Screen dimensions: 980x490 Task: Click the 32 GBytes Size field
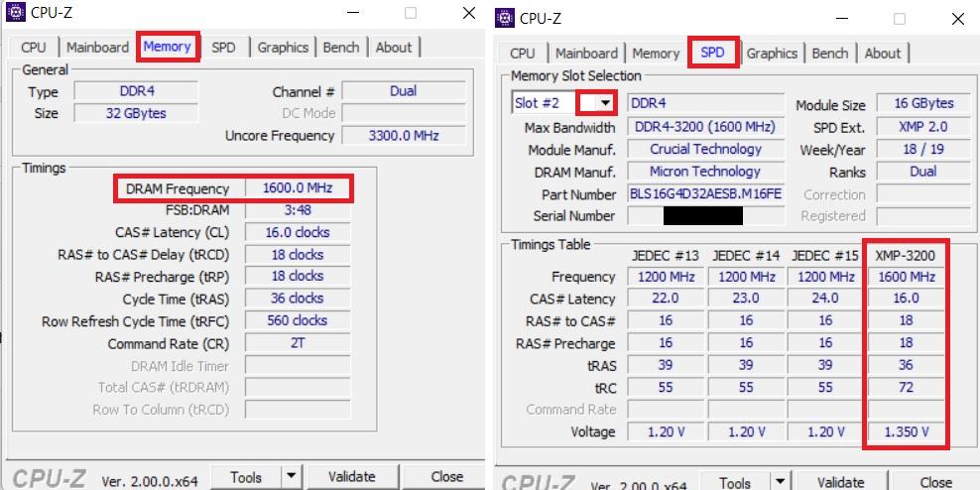(136, 113)
